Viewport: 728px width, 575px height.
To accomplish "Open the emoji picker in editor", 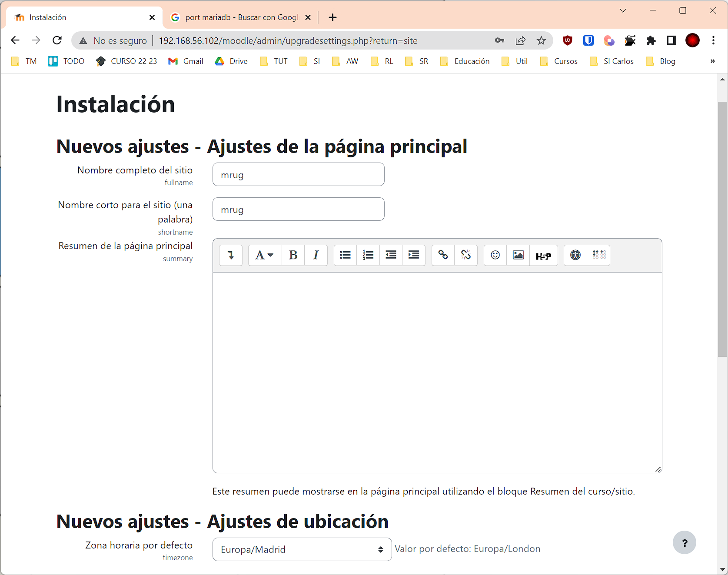I will [x=495, y=255].
